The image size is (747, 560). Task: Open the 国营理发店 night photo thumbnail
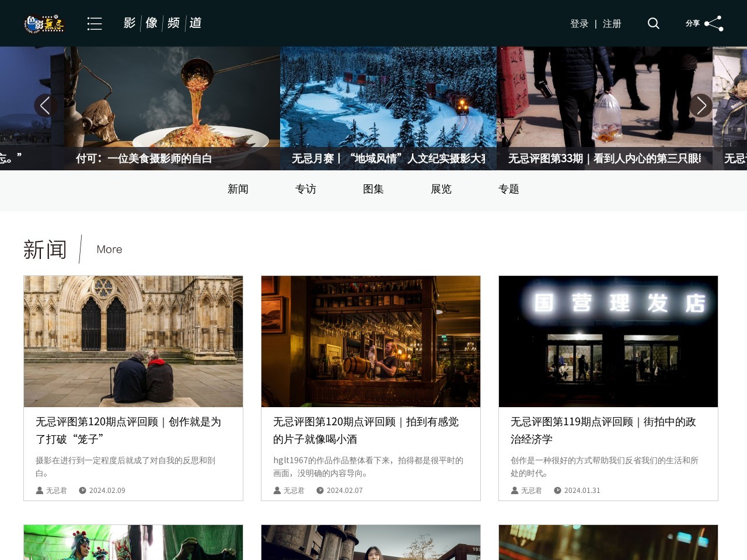[608, 341]
